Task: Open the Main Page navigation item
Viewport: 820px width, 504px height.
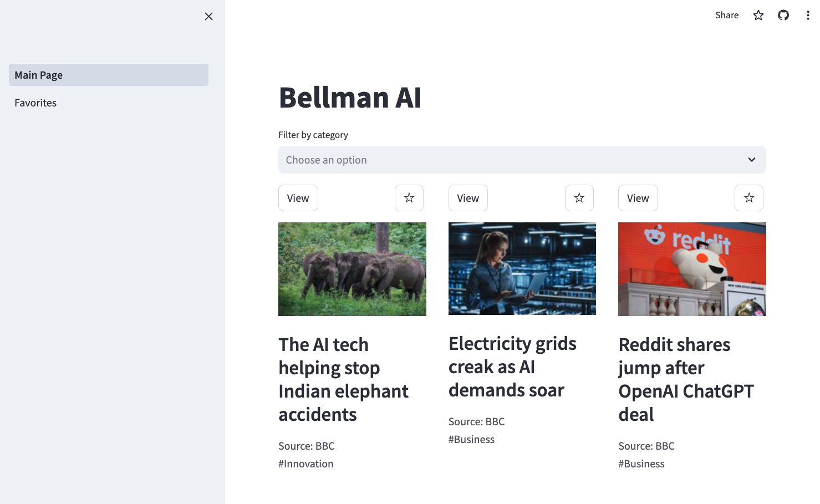Action: (109, 75)
